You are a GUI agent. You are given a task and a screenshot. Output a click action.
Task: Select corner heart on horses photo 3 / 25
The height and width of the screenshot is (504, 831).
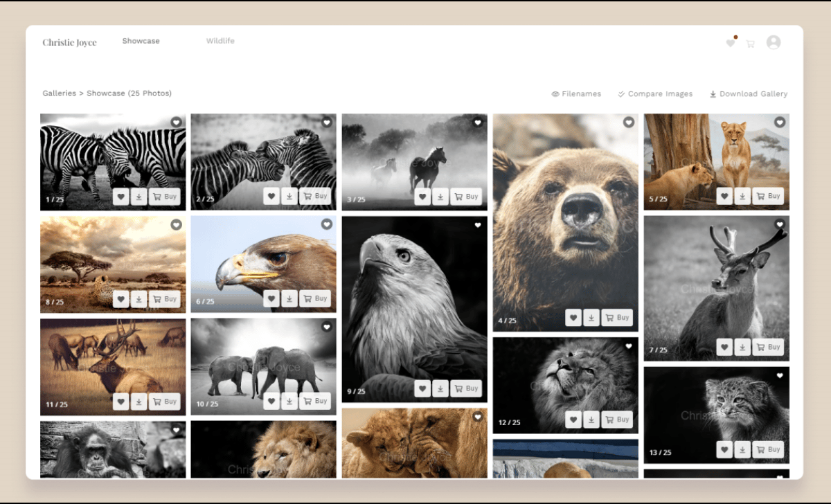[x=477, y=123]
